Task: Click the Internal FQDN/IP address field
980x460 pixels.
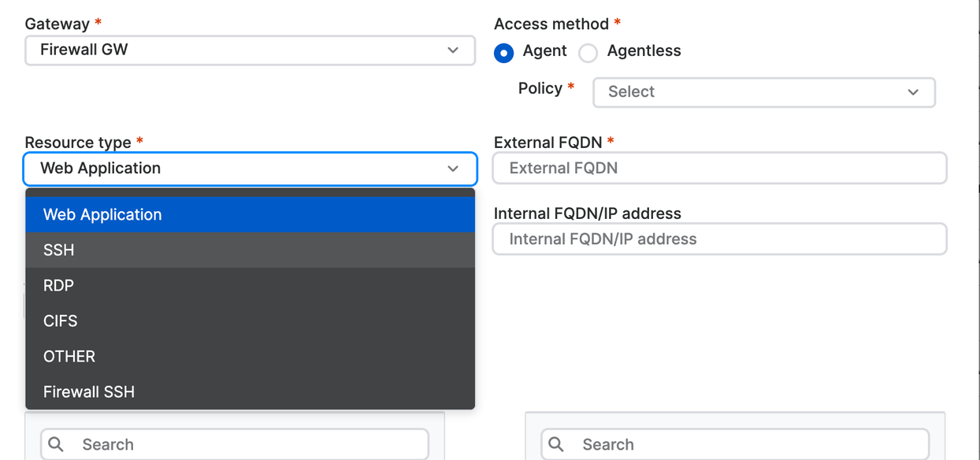Action: tap(718, 239)
